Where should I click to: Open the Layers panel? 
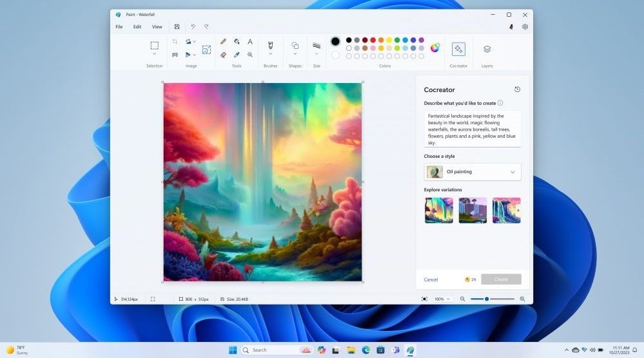click(x=487, y=49)
